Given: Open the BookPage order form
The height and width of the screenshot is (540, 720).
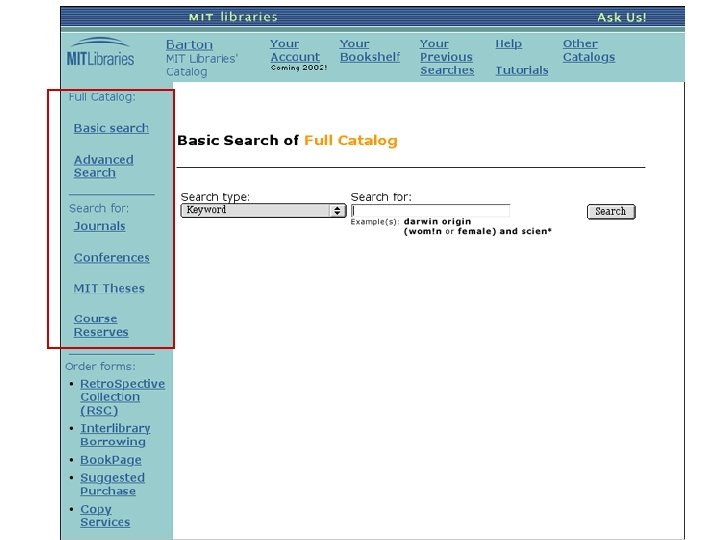Looking at the screenshot, I should (x=111, y=460).
